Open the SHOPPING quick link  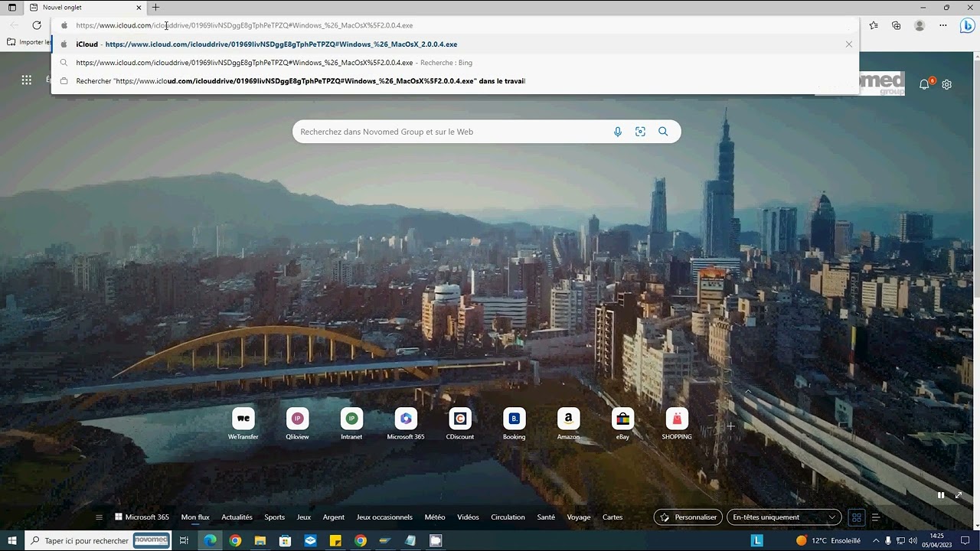pos(677,424)
